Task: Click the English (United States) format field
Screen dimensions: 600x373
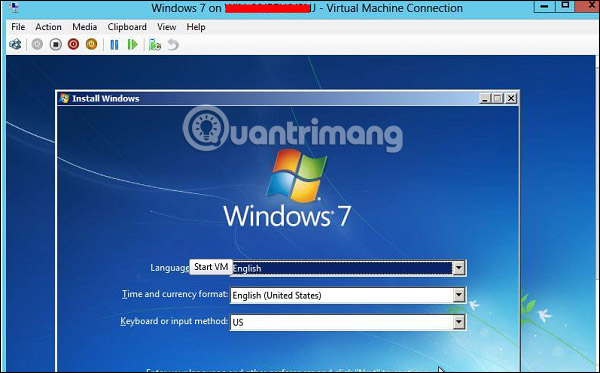Action: pos(347,295)
